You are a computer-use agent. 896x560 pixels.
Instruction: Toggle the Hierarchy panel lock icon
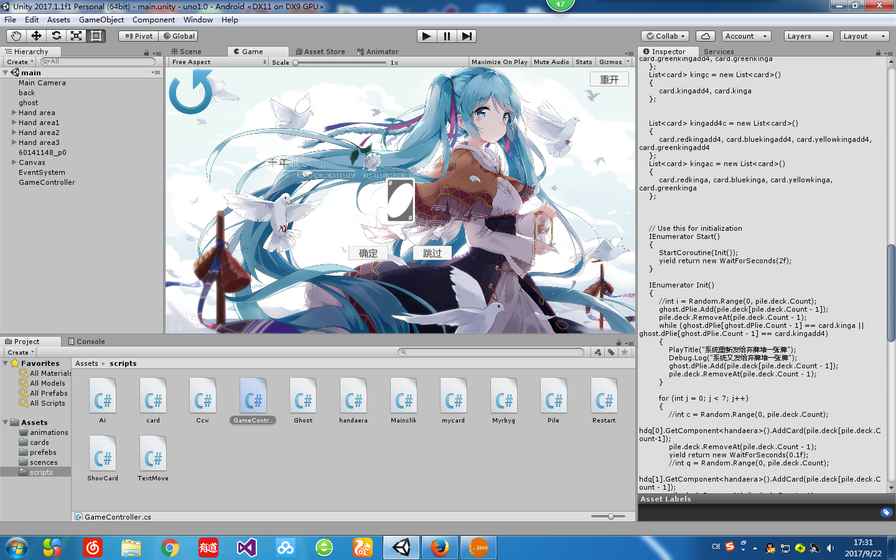click(x=146, y=53)
